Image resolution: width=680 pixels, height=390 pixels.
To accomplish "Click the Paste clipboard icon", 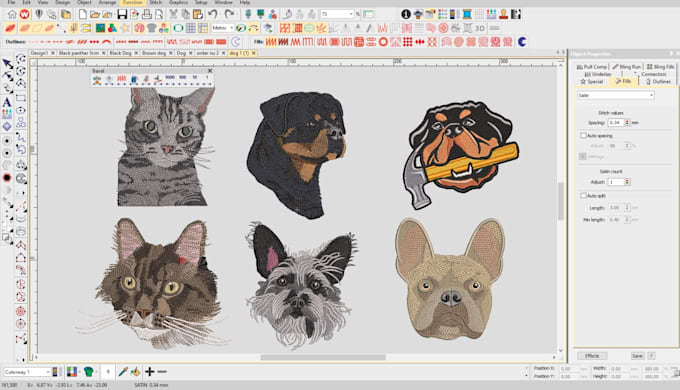I will click(x=198, y=14).
